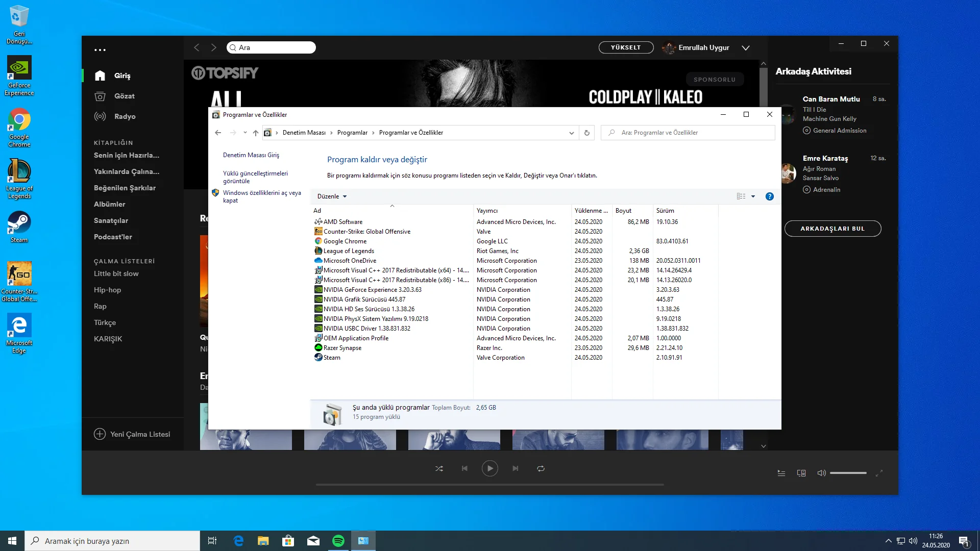Image resolution: width=980 pixels, height=551 pixels.
Task: Adjust the Spotify volume slider
Action: (x=848, y=473)
